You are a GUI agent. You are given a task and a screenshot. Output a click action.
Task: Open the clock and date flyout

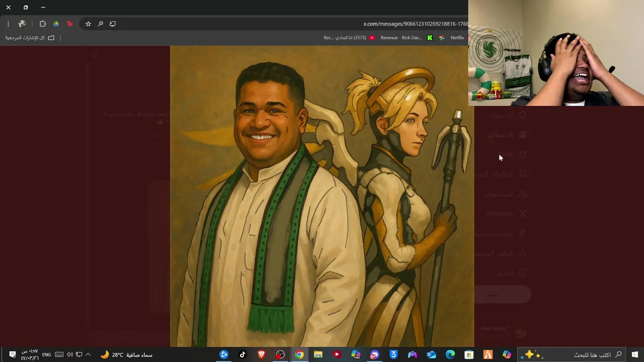[x=30, y=355]
